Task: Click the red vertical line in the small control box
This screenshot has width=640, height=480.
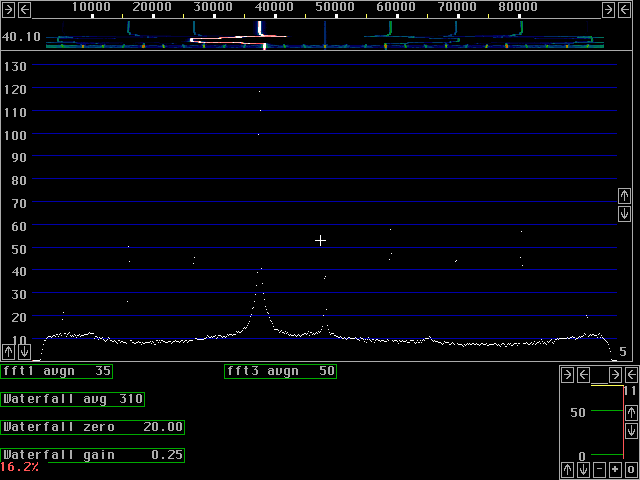Action: 624,421
